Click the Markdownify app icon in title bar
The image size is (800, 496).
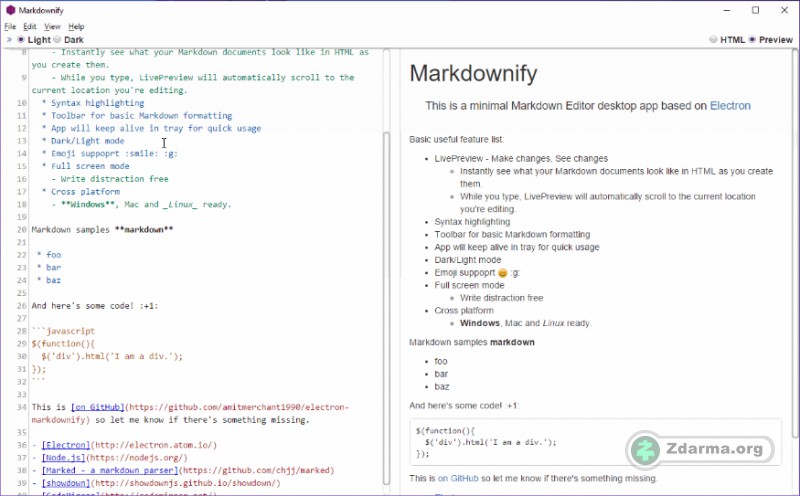click(x=10, y=10)
